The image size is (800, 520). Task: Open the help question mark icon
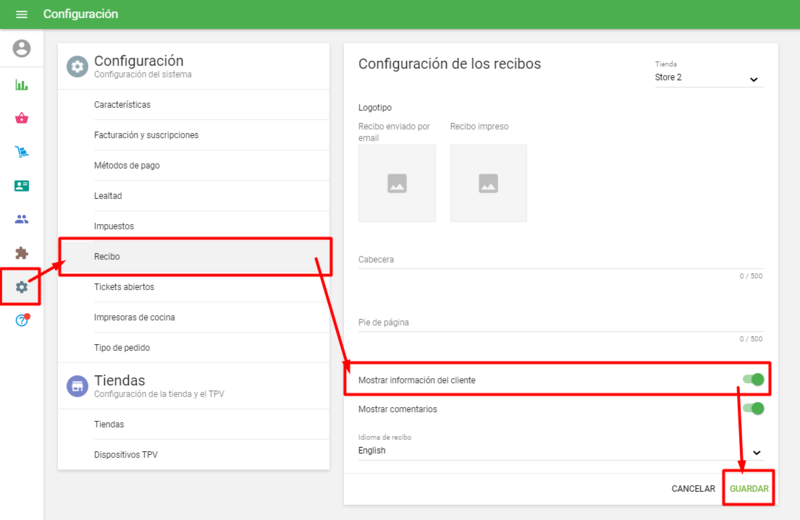coord(21,320)
